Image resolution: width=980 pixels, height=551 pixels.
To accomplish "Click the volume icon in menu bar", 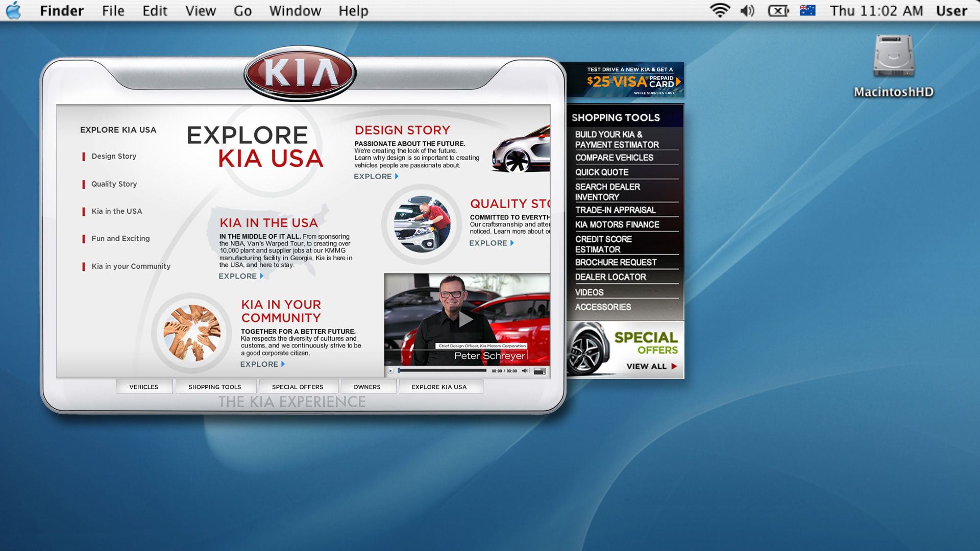I will (747, 10).
